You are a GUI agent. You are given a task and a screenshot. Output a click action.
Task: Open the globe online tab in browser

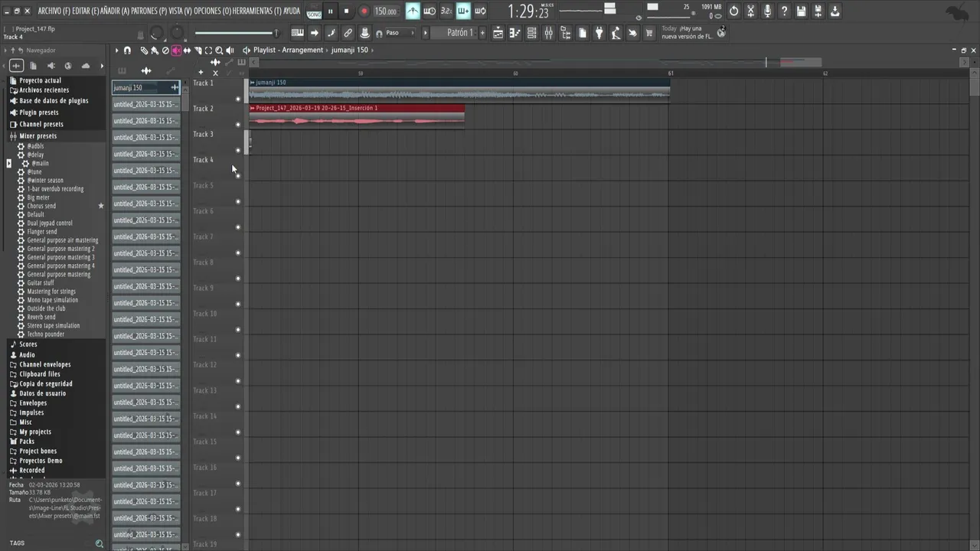[x=68, y=66]
